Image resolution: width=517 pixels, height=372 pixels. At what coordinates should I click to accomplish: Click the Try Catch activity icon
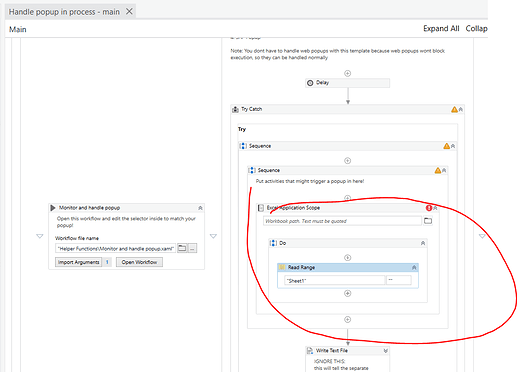(235, 109)
